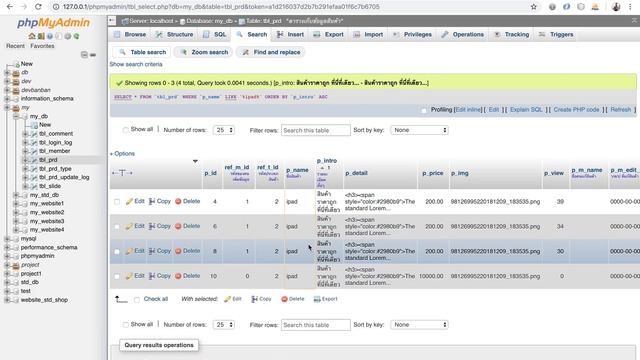Toggle the Profiling checkbox
Image resolution: width=640 pixels, height=360 pixels.
click(424, 110)
